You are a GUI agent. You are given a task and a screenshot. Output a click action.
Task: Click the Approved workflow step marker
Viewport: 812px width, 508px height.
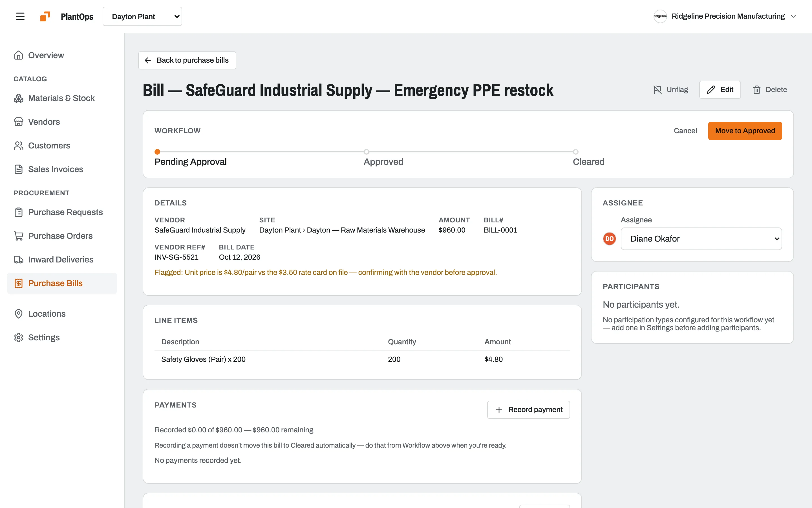tap(367, 152)
